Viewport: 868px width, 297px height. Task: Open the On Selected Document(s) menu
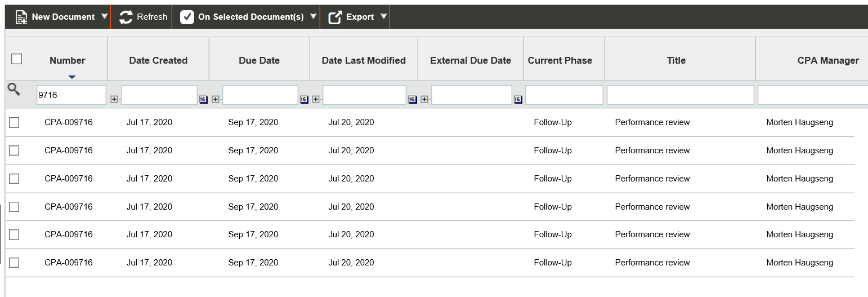point(250,17)
